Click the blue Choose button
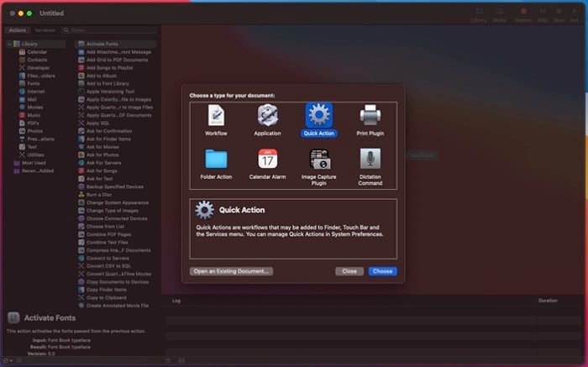Image resolution: width=588 pixels, height=367 pixels. [x=382, y=271]
